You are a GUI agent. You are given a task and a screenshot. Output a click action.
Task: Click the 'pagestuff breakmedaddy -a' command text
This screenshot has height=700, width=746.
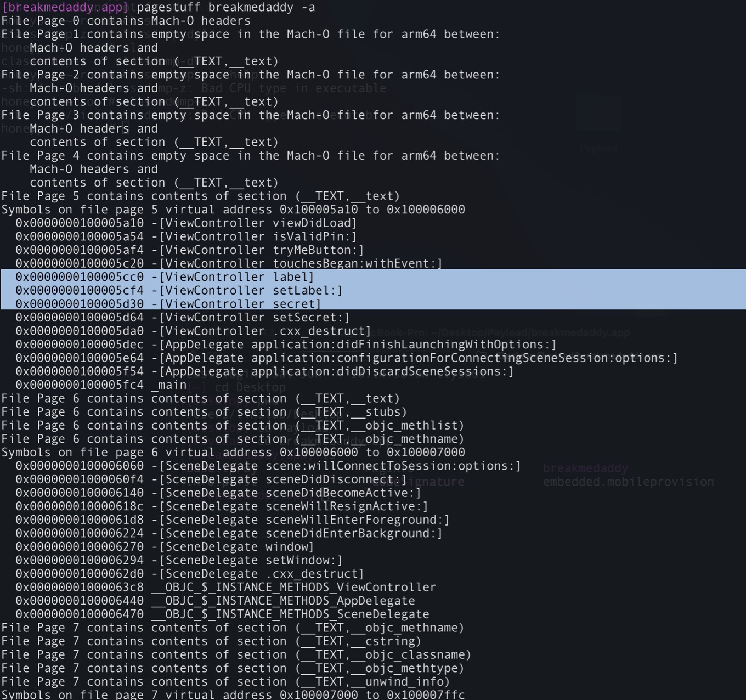pos(226,7)
